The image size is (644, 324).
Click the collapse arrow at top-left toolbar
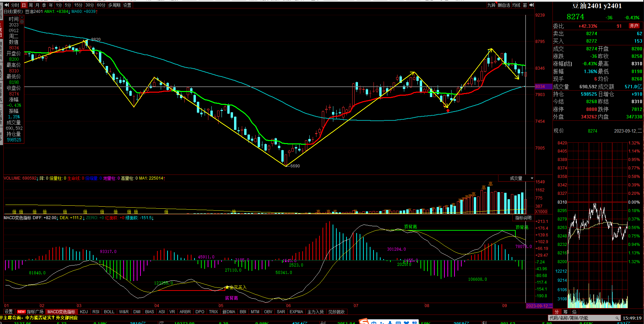coord(6,5)
